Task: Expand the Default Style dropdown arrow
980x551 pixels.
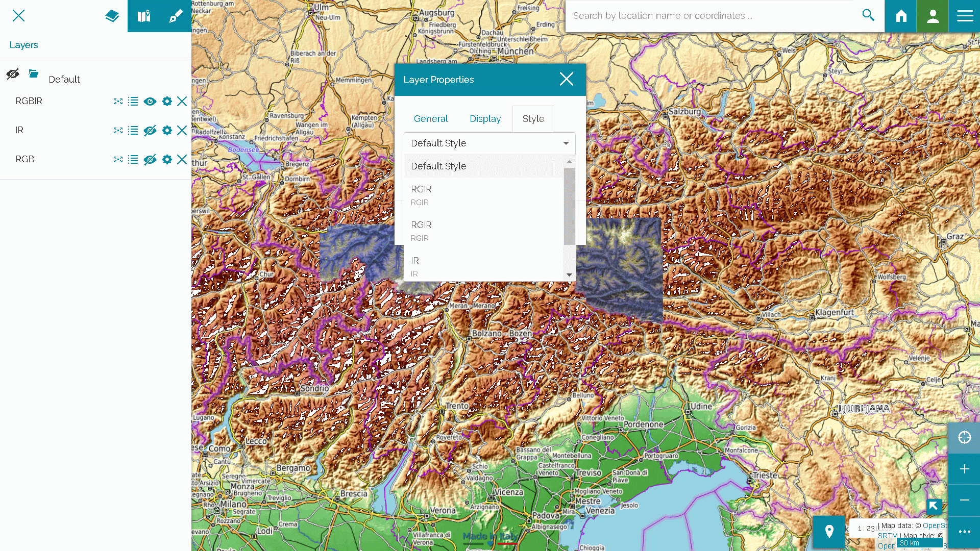Action: (566, 143)
